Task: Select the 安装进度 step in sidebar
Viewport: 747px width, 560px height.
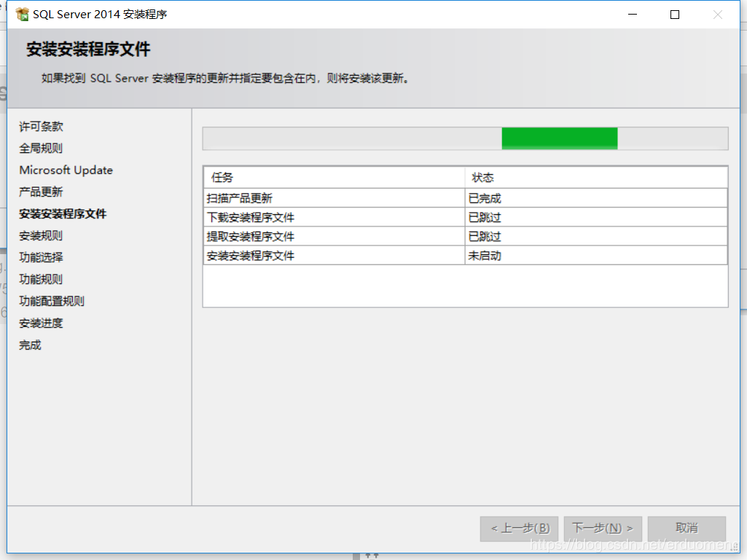Action: 41,323
